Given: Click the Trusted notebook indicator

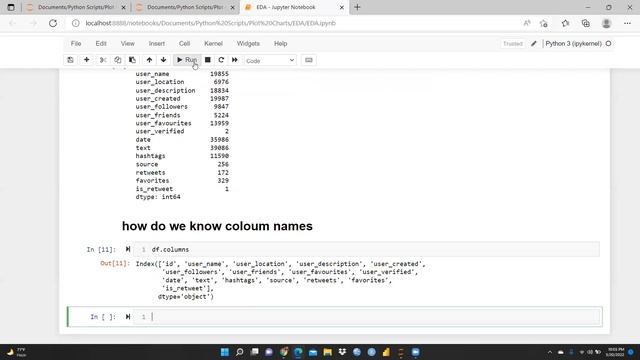Looking at the screenshot, I should pyautogui.click(x=513, y=44).
